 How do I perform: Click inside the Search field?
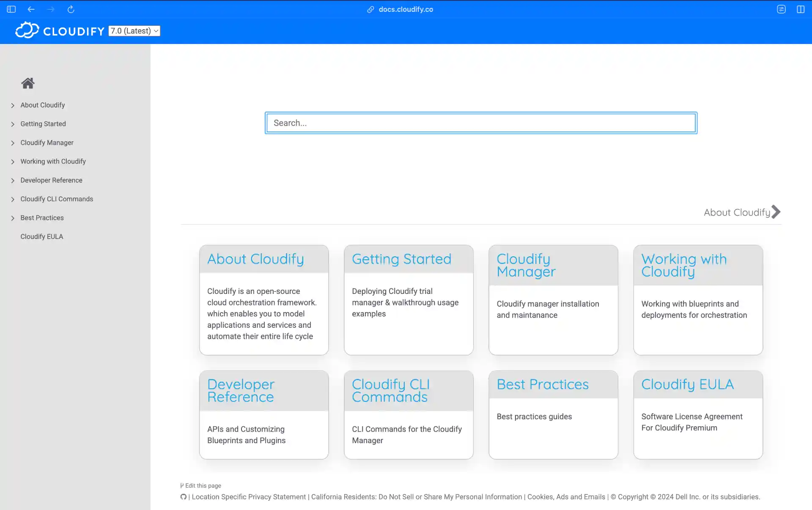(x=480, y=123)
